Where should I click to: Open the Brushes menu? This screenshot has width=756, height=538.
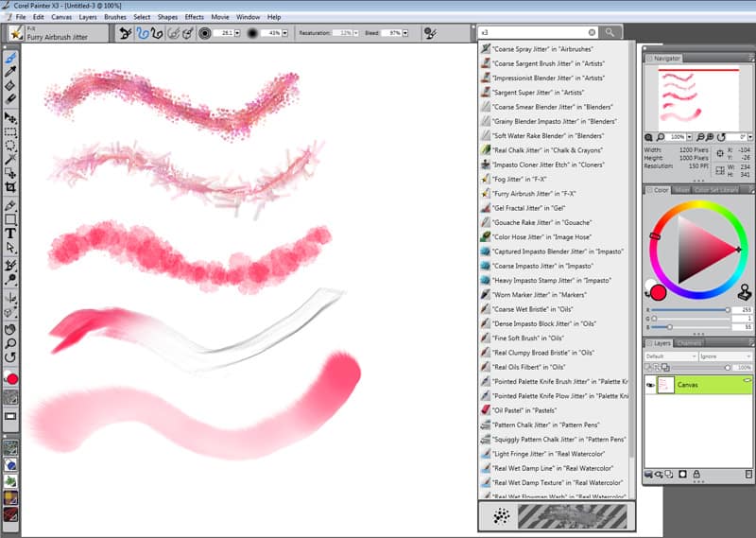click(x=115, y=17)
